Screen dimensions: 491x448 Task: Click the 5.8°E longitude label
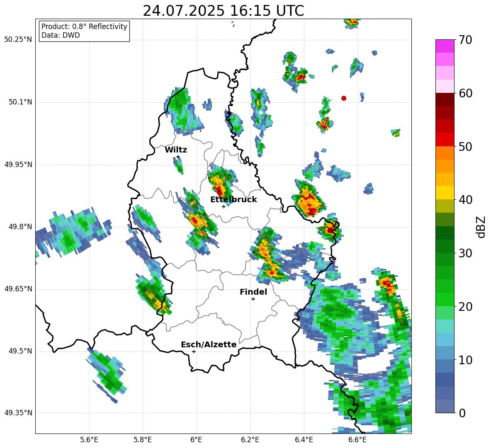pos(143,440)
